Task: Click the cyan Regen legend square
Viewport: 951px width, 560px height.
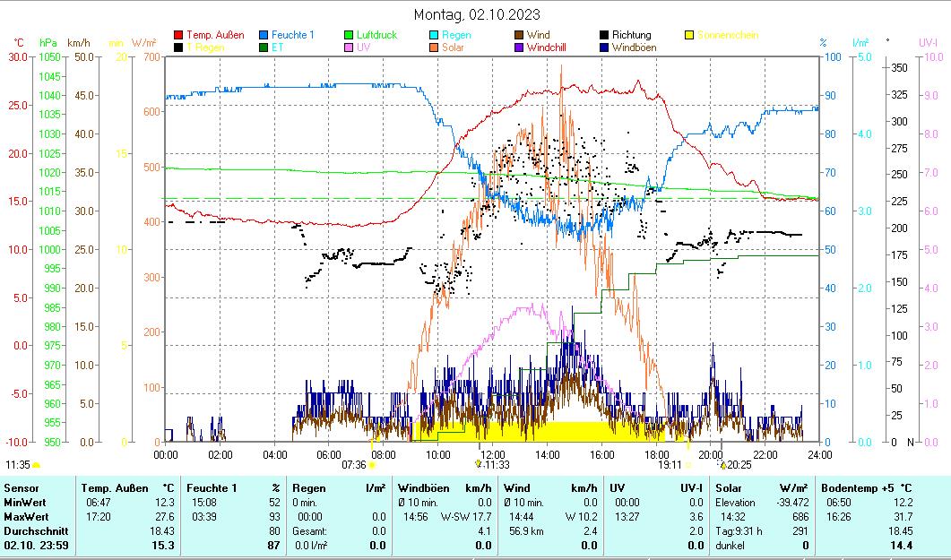Action: click(435, 35)
